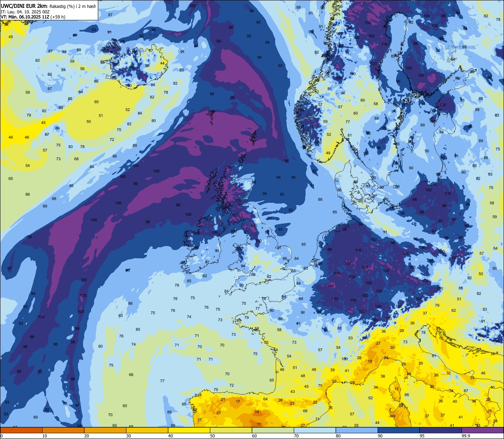
Task: Select the amber 20–30 legend swatch
Action: (105, 430)
